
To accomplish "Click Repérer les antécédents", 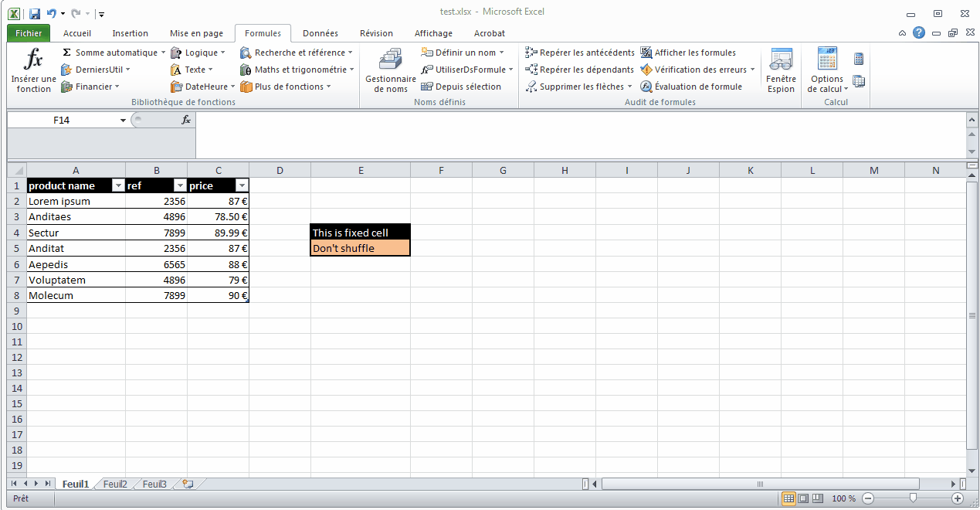I will [x=579, y=53].
